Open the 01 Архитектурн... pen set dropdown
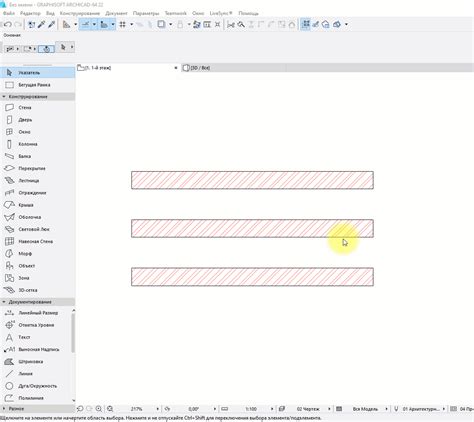The width and height of the screenshot is (474, 422). (444, 409)
